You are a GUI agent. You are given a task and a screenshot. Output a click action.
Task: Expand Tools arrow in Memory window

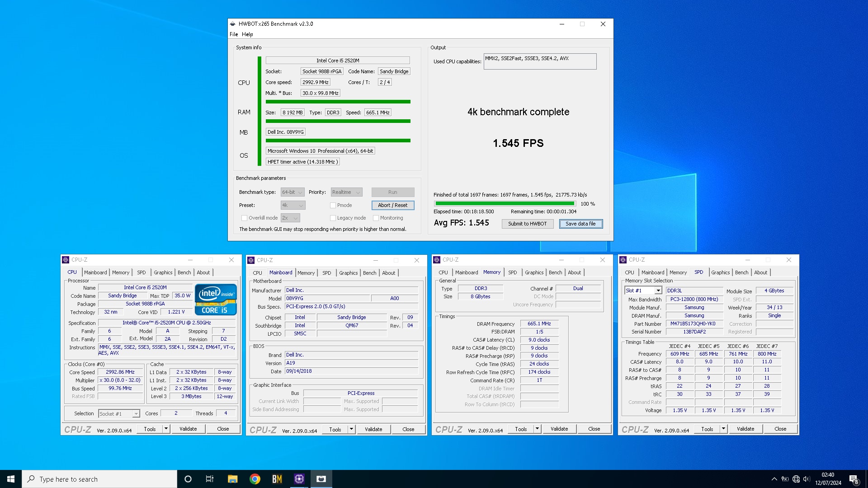point(538,429)
